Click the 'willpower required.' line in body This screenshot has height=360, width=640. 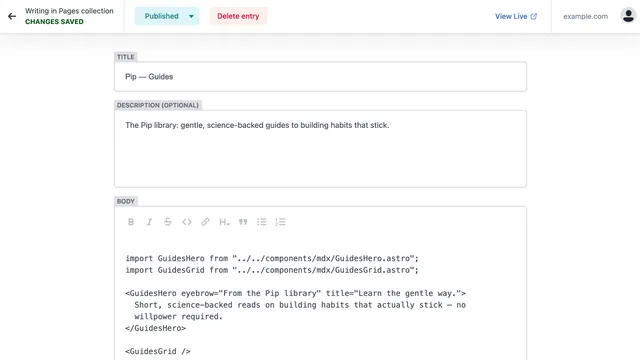pyautogui.click(x=178, y=316)
